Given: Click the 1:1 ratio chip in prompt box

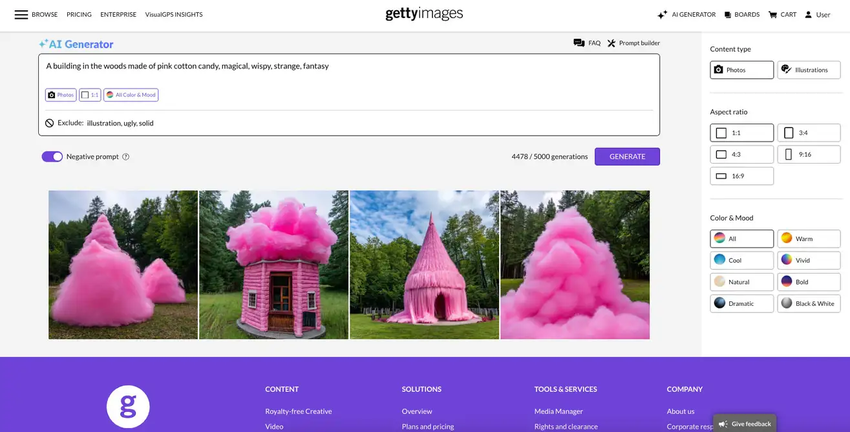Looking at the screenshot, I should [90, 95].
